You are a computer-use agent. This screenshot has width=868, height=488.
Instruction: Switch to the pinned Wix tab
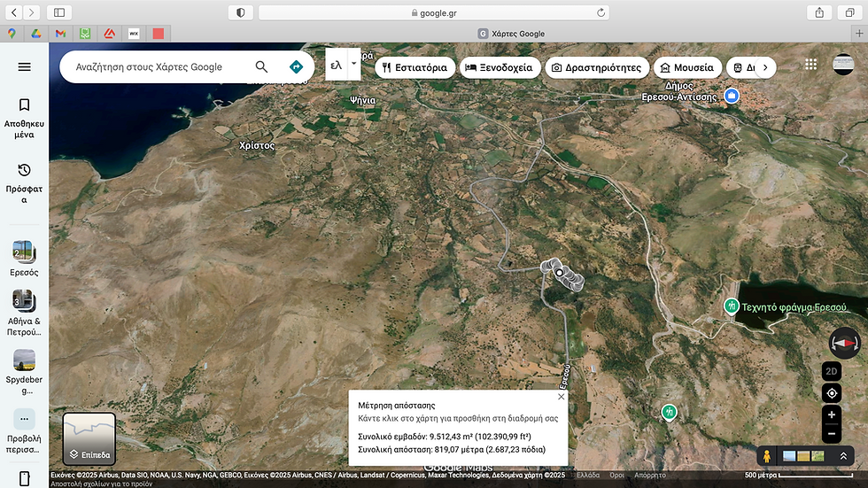pyautogui.click(x=134, y=34)
